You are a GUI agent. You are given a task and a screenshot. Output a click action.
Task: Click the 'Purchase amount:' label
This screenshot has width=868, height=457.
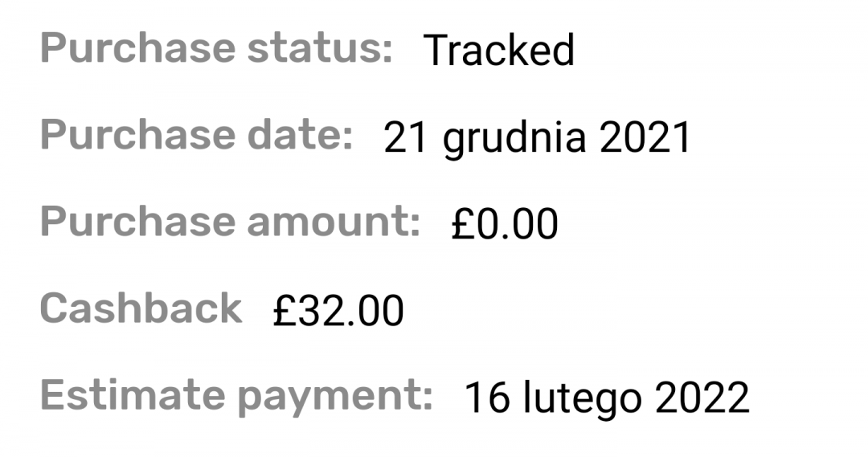coord(230,222)
